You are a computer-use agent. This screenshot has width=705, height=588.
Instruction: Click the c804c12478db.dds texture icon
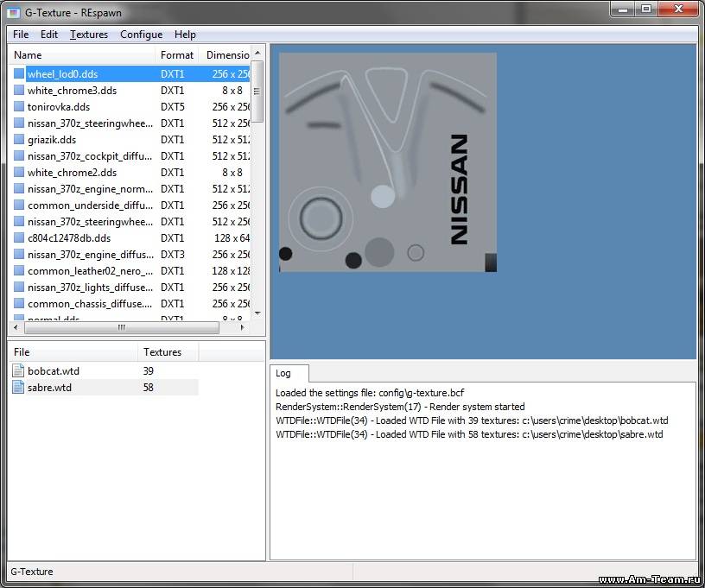tap(19, 237)
